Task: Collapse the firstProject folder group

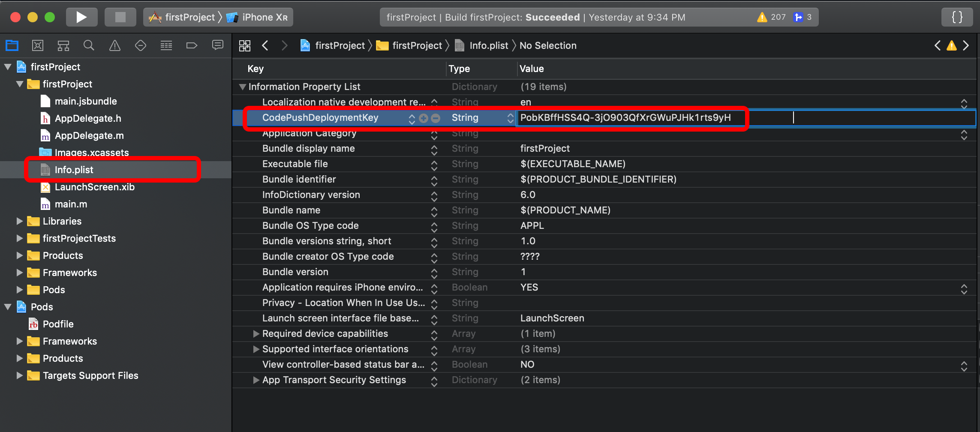Action: coord(20,84)
